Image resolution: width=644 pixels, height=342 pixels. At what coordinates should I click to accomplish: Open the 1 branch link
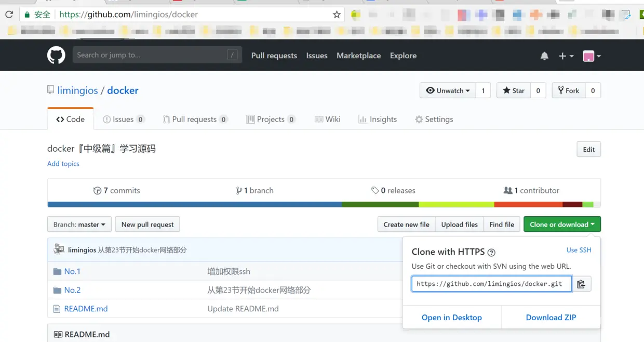coord(254,190)
